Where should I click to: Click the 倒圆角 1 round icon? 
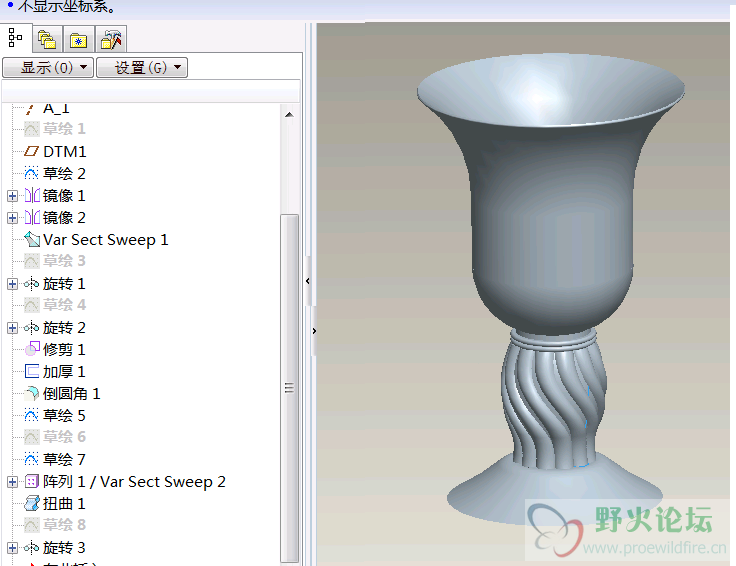[x=32, y=393]
